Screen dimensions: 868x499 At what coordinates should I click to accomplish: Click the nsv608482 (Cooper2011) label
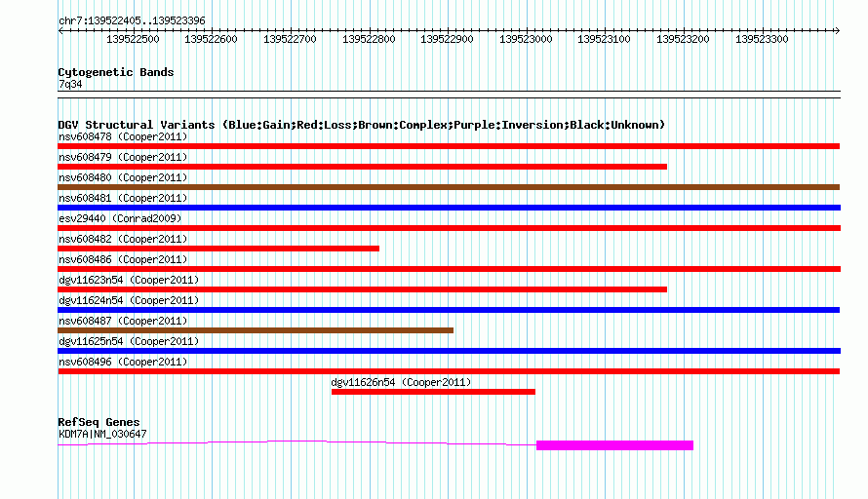tap(123, 239)
